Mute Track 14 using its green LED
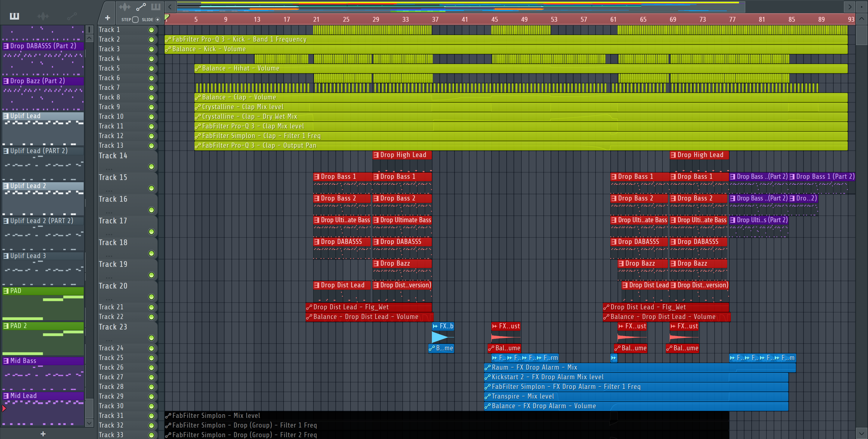The image size is (868, 439). point(151,166)
